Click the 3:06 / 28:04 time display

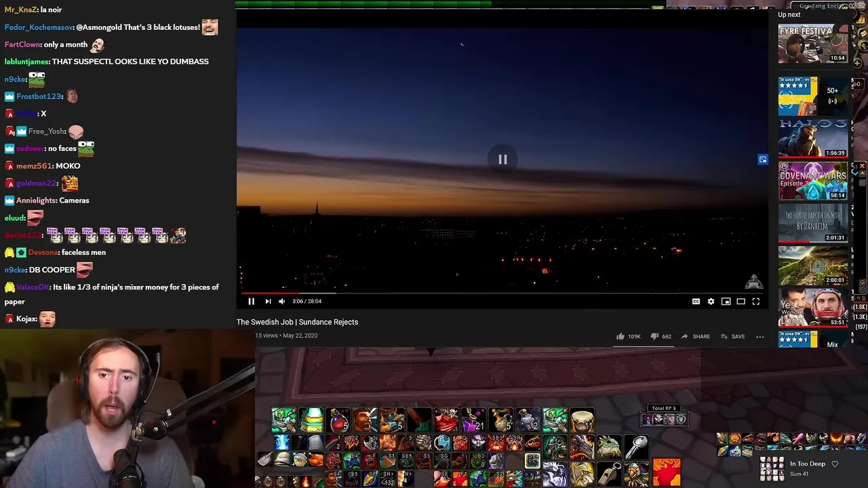pos(307,302)
